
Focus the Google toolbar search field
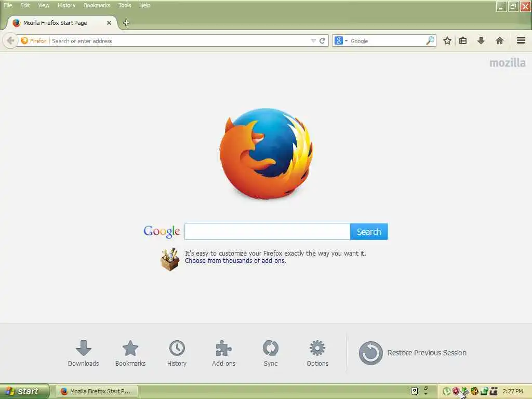click(387, 41)
